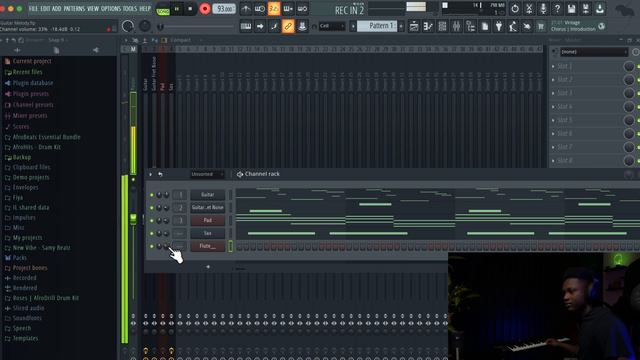
Task: Enable step editing mode icon
Action: [x=274, y=27]
